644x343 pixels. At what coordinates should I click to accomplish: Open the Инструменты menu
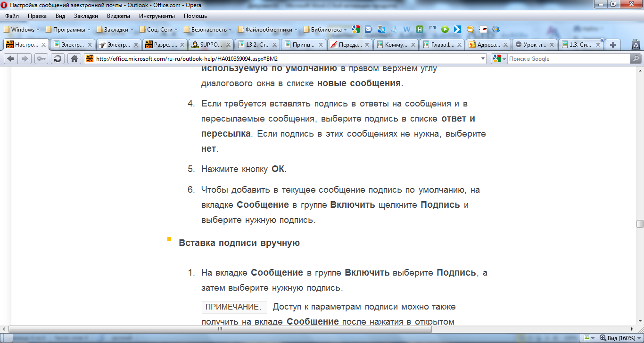(157, 16)
